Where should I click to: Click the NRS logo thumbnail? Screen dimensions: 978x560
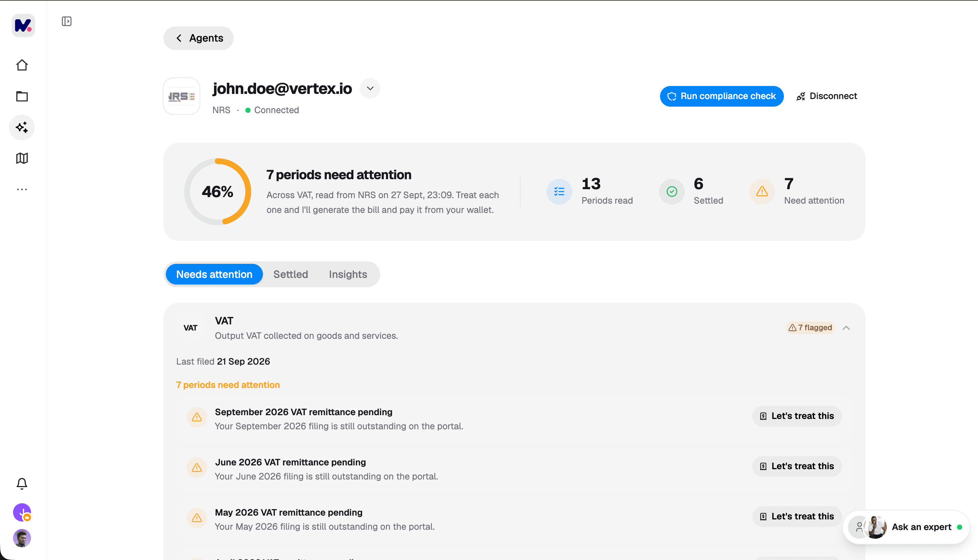pos(182,96)
